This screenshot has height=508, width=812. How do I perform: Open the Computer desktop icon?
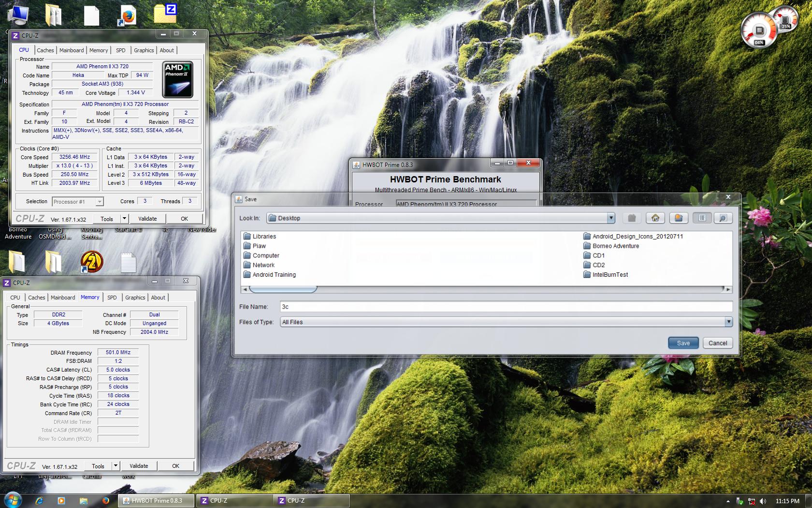click(18, 15)
